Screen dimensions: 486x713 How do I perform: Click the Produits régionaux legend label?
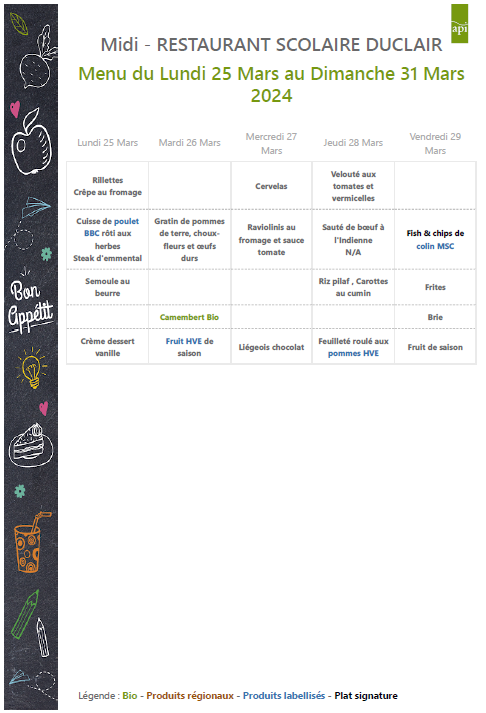[190, 695]
